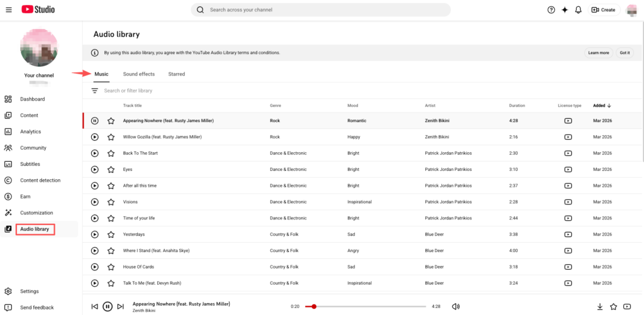Click the Customization magic wand icon

tap(8, 213)
